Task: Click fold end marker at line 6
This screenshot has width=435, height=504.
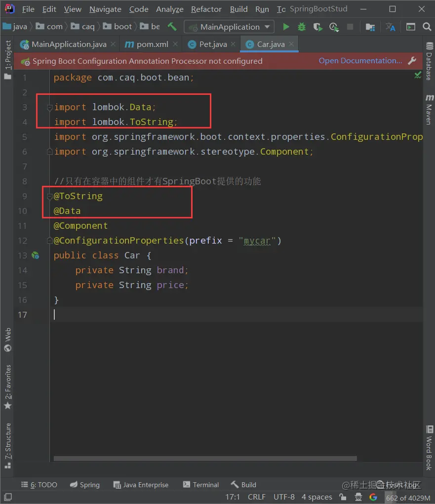Action: (x=49, y=151)
